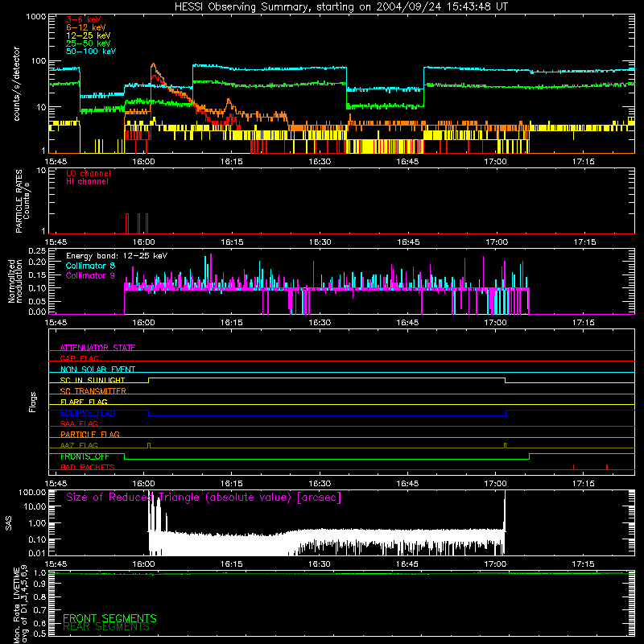Click the 'FRONT SEGMENTS' legend label
The width and height of the screenshot is (644, 644).
[x=109, y=618]
